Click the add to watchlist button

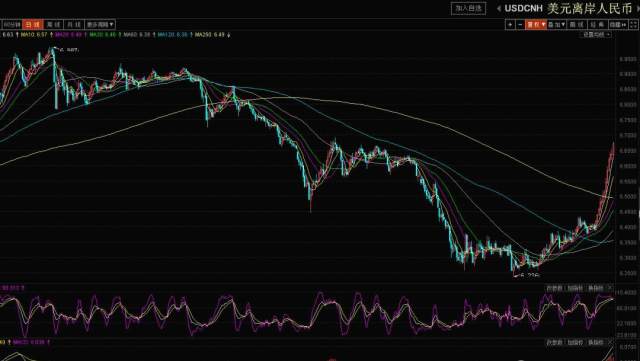pos(468,8)
